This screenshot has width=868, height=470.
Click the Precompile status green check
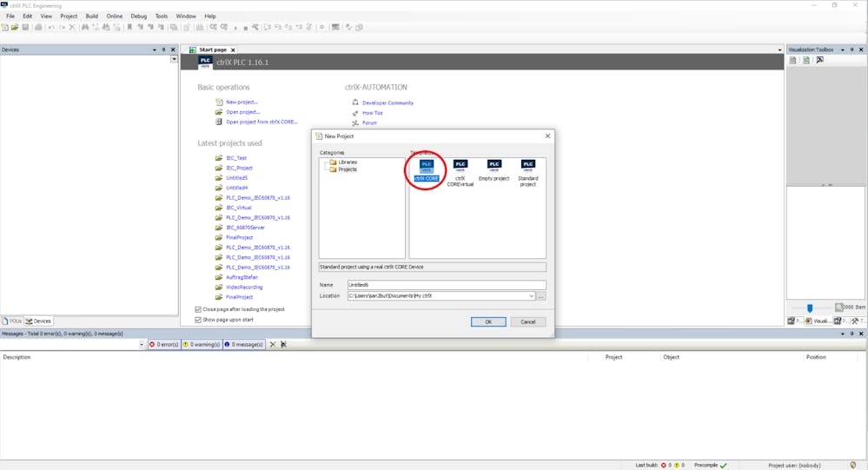(724, 465)
